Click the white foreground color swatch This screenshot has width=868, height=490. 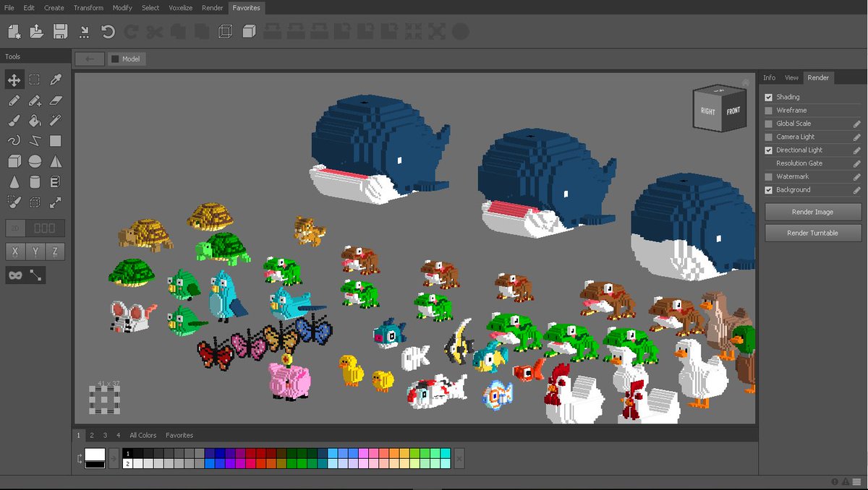point(95,455)
